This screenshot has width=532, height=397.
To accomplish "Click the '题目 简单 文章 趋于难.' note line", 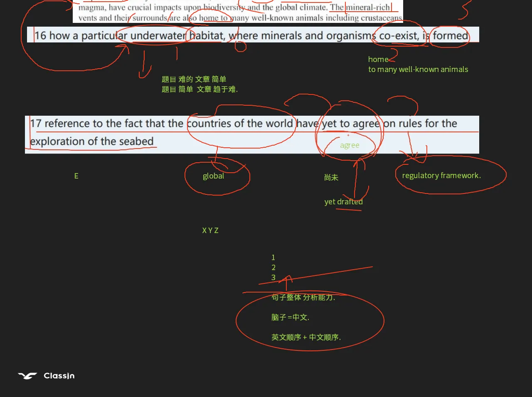I will coord(200,89).
